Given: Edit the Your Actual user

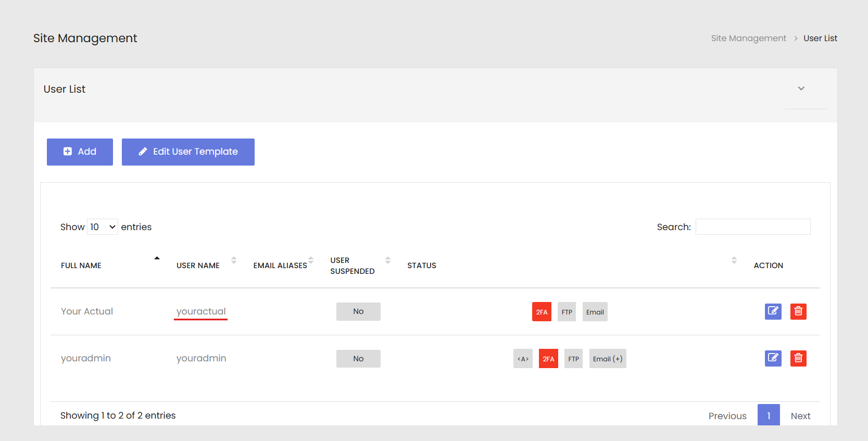Looking at the screenshot, I should point(773,311).
